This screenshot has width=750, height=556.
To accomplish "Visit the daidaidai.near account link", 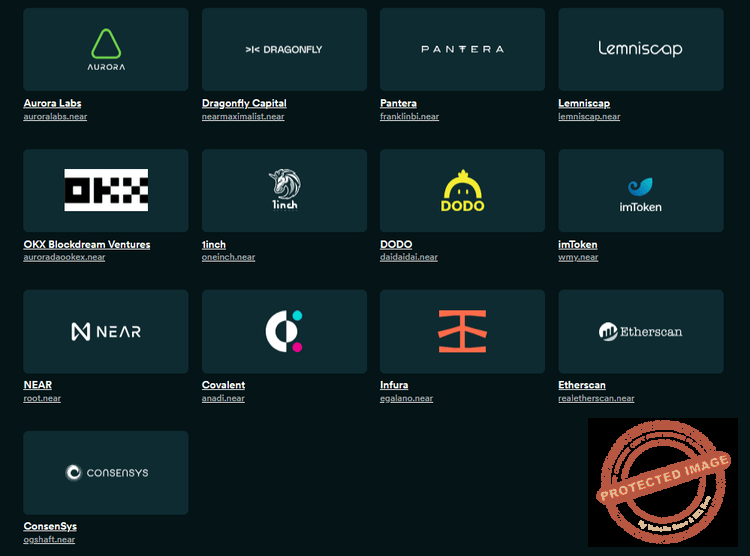I will click(x=408, y=257).
